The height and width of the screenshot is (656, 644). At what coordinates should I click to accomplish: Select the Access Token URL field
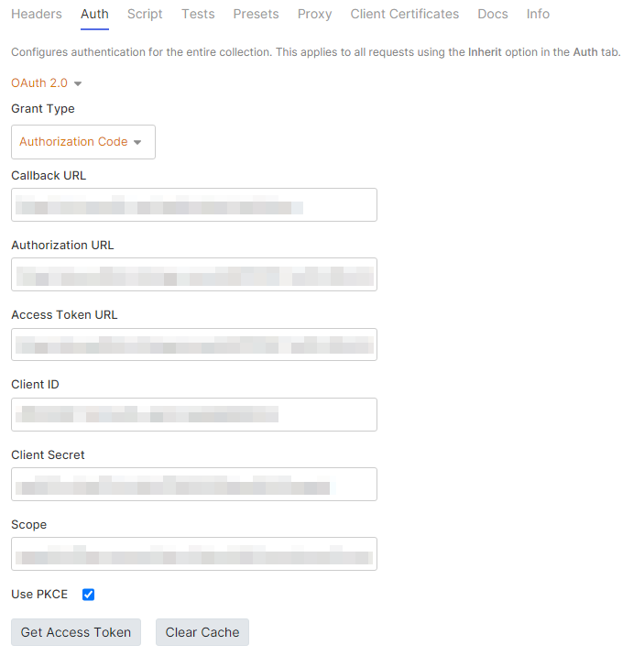coord(194,344)
